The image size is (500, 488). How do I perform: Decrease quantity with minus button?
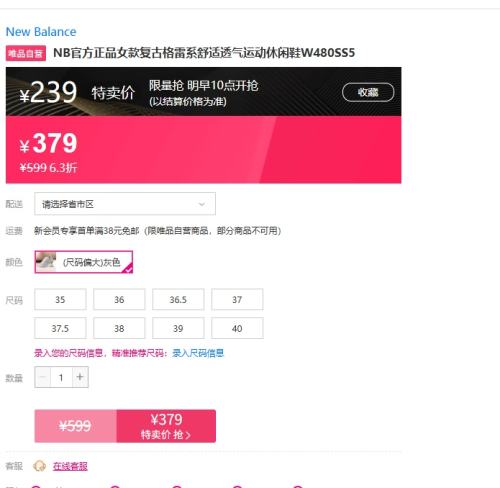tap(43, 377)
